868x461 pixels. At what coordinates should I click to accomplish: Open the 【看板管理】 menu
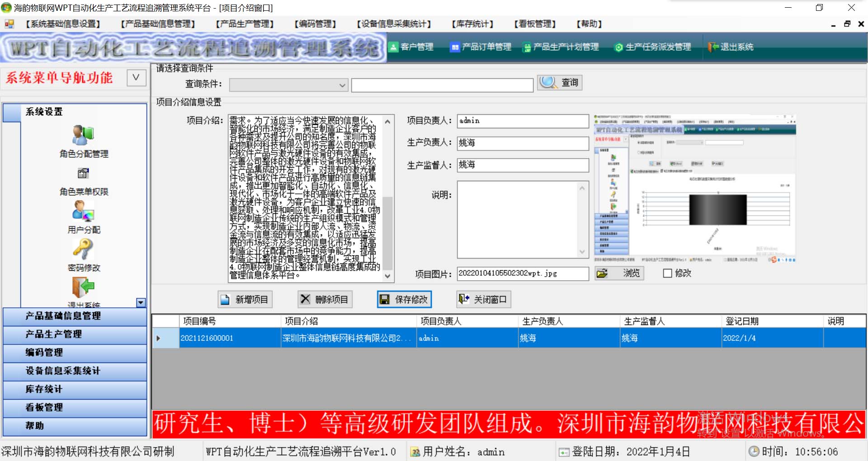[535, 24]
